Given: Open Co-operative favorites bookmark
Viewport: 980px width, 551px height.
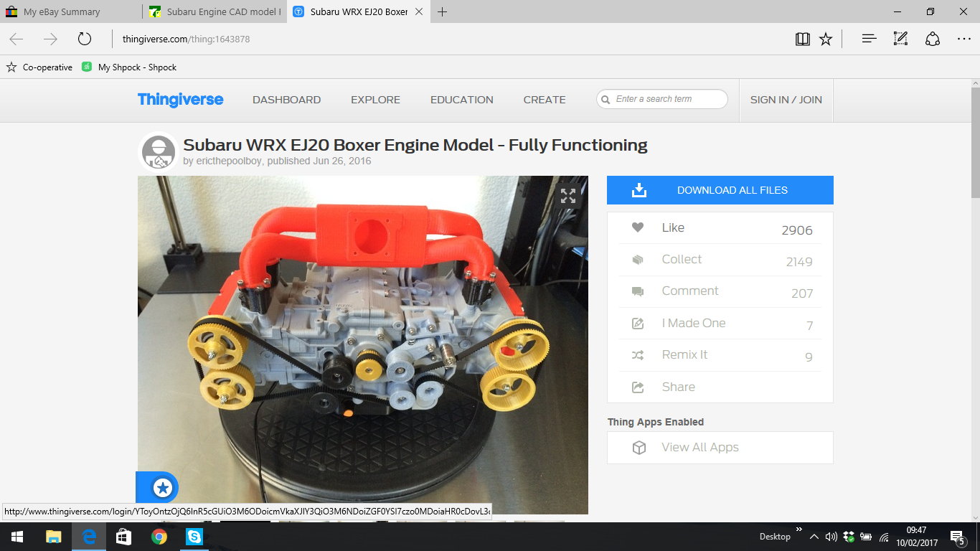Looking at the screenshot, I should (39, 67).
